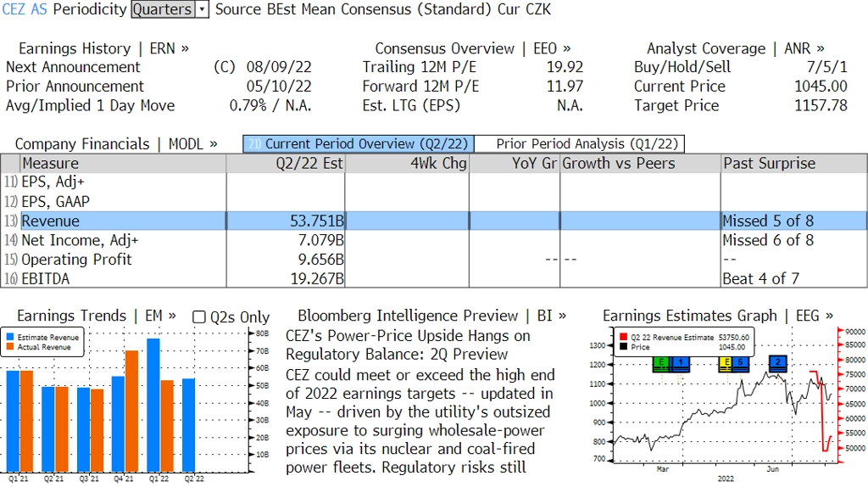
Task: Click Beat 4 of 7 cell
Action: 761,278
